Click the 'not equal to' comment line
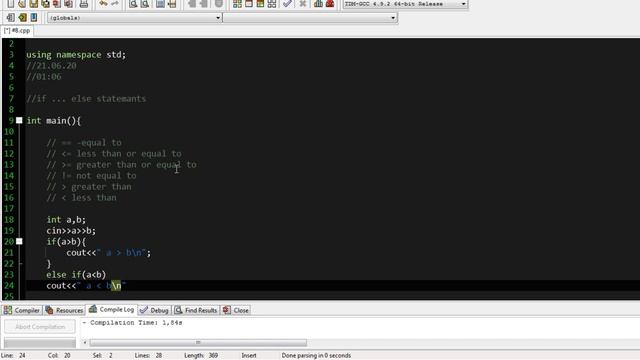The height and width of the screenshot is (360, 640). (91, 176)
